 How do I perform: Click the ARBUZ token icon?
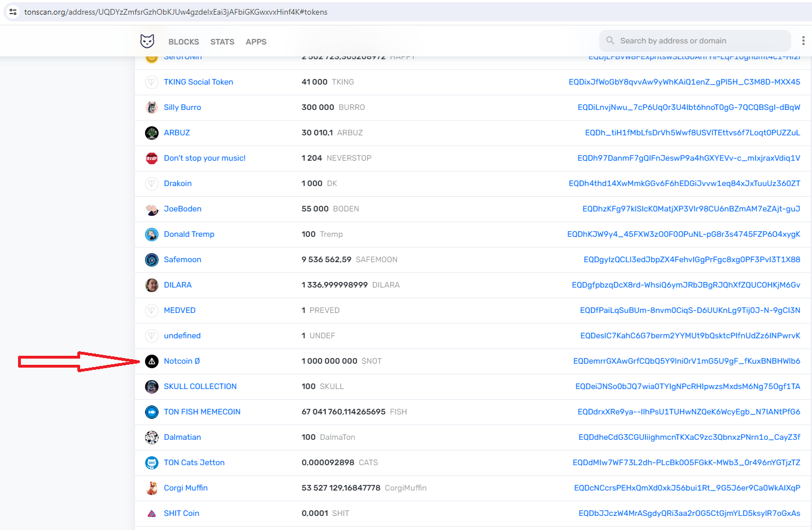[x=152, y=133]
